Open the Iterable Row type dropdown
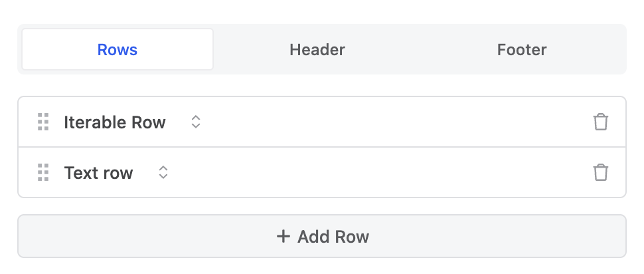The height and width of the screenshot is (274, 644). pos(132,122)
